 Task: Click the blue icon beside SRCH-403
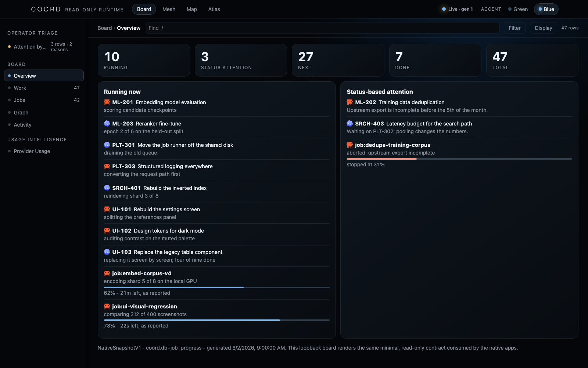click(350, 124)
